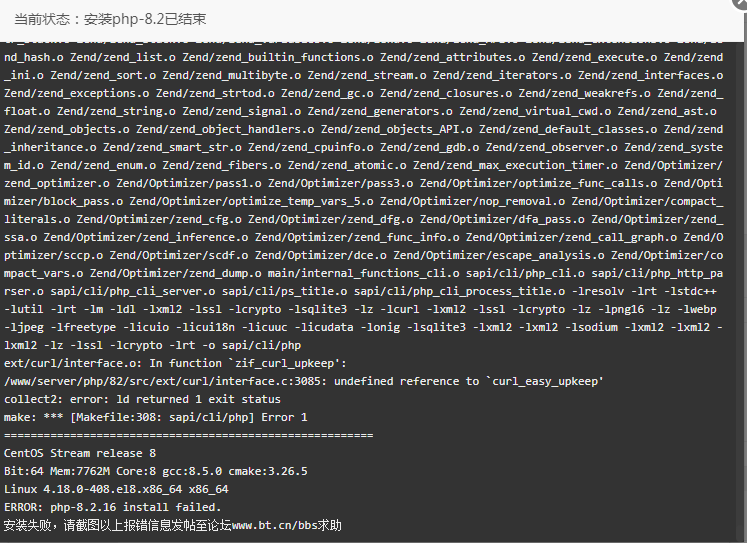747x543 pixels.
Task: Close the PHP installation log dialog
Action: pos(741,2)
